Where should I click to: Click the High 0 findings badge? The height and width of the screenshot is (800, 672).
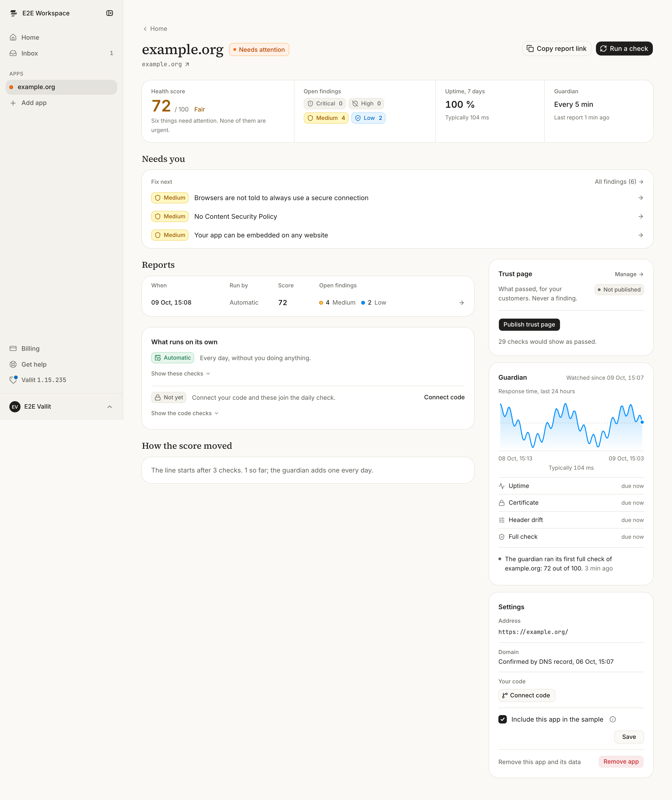click(x=366, y=104)
